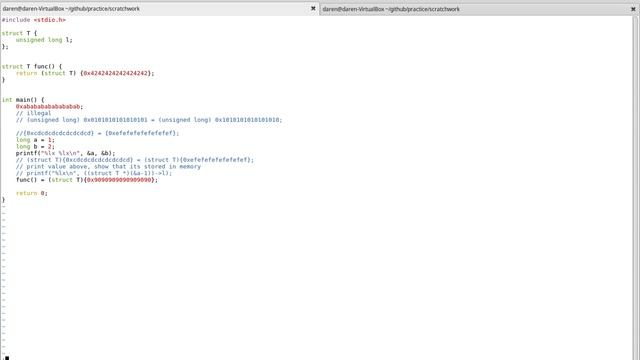Click the 0x4242424242424242 return value

(x=116, y=73)
